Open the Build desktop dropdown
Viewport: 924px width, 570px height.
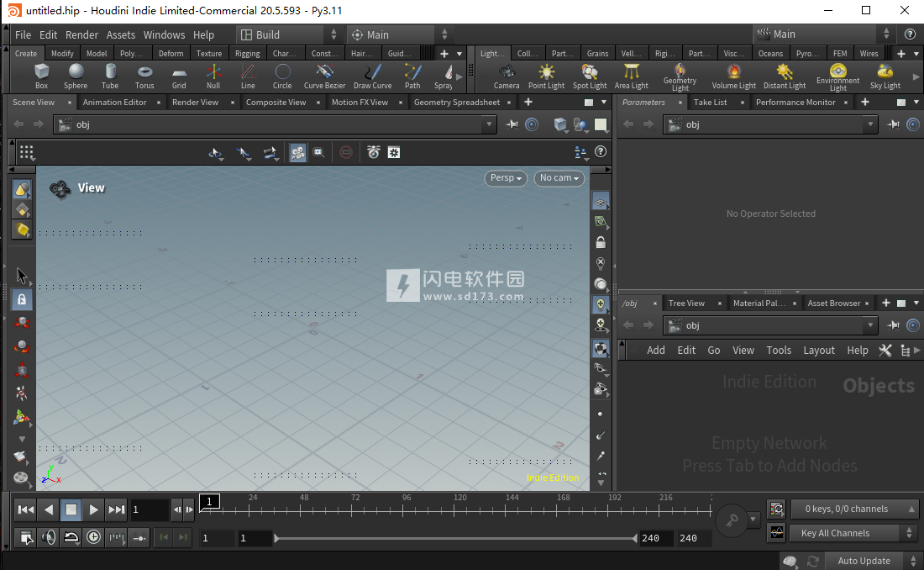click(x=287, y=34)
